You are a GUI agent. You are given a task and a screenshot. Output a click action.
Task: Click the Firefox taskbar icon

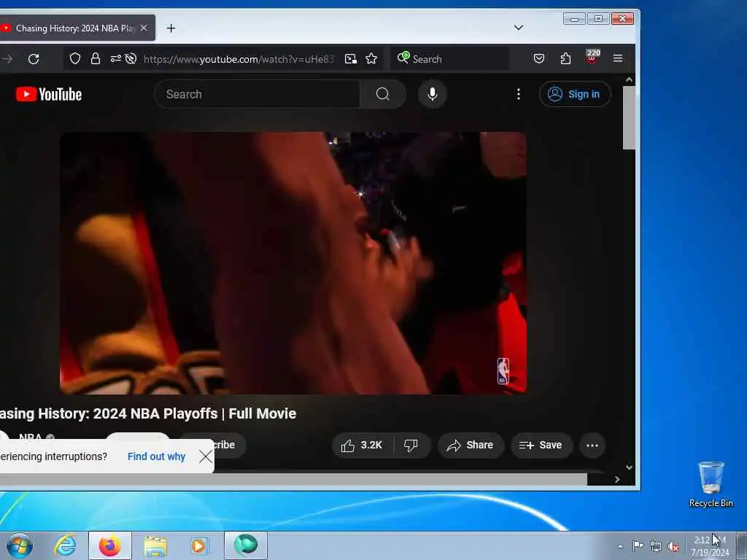click(x=109, y=545)
